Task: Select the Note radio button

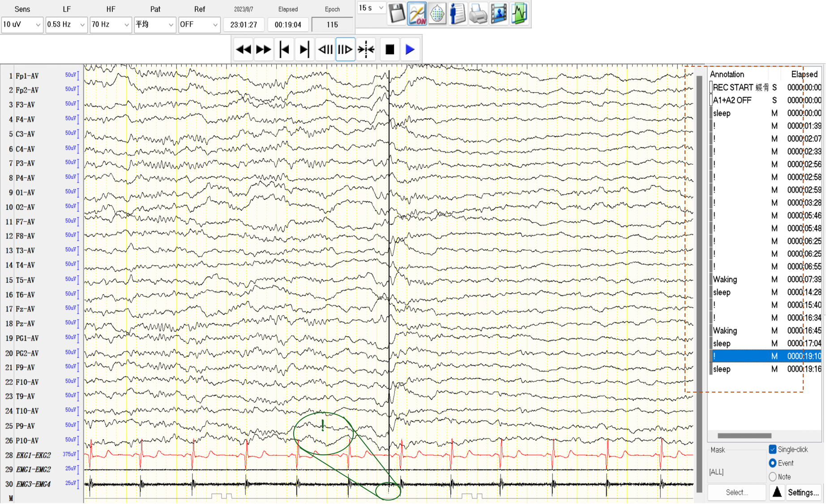Action: pos(772,477)
